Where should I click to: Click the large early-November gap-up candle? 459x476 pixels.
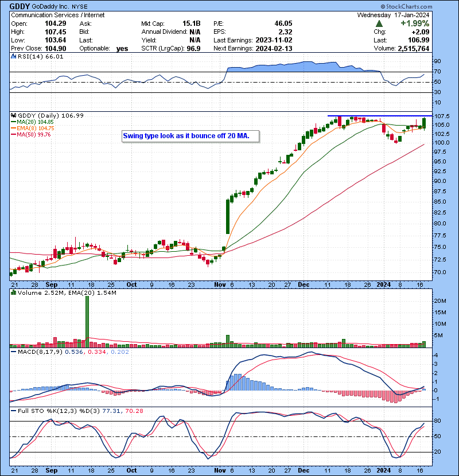[x=228, y=216]
